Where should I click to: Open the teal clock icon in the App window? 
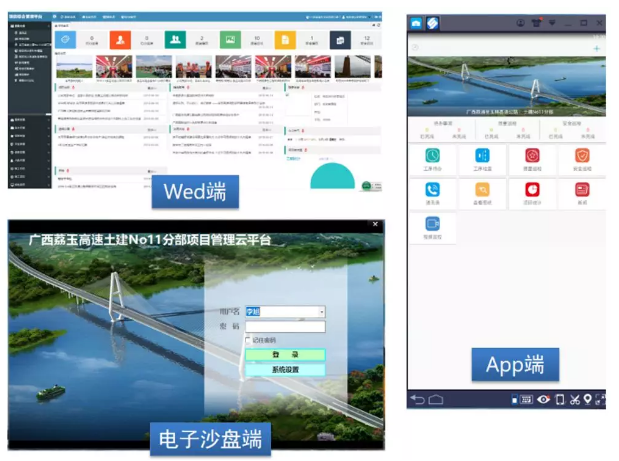click(432, 155)
